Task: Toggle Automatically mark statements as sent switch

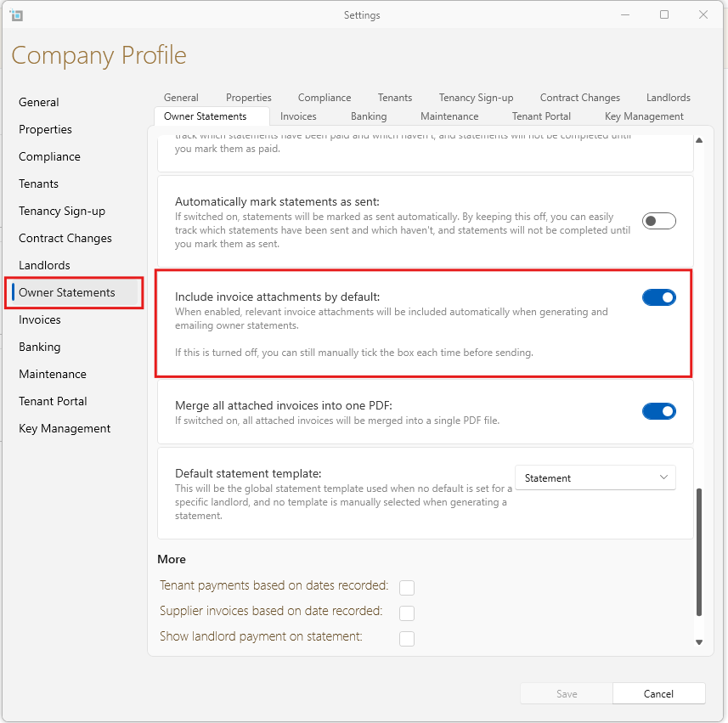Action: 659,221
